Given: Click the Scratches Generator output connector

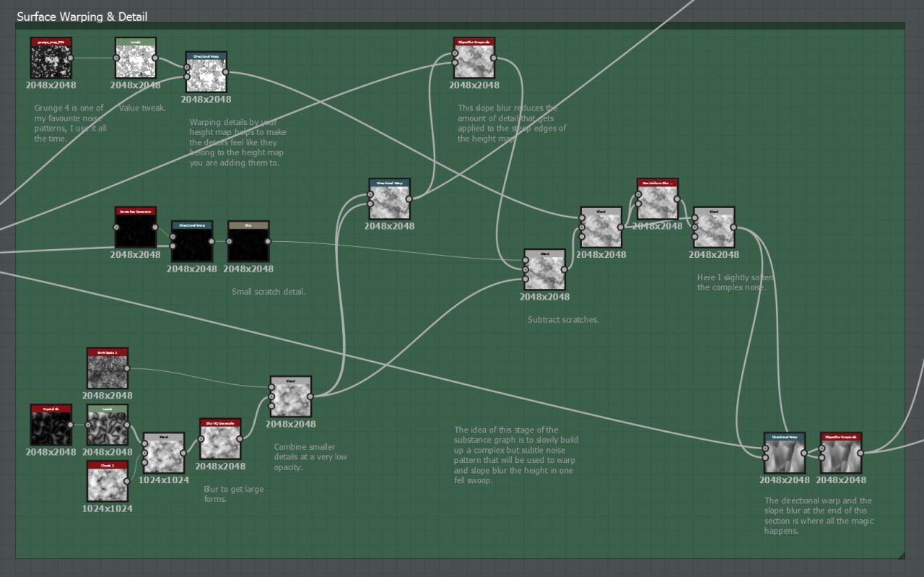Looking at the screenshot, I should click(x=155, y=227).
